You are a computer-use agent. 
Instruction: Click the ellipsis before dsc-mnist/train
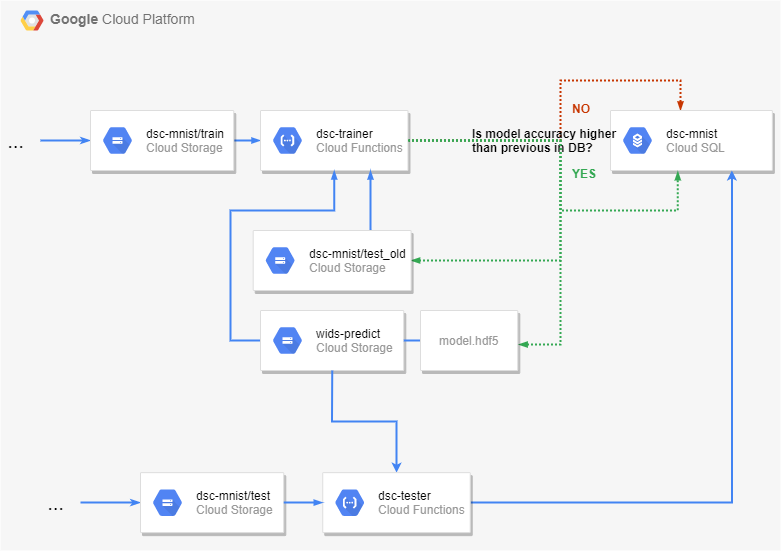coord(15,146)
